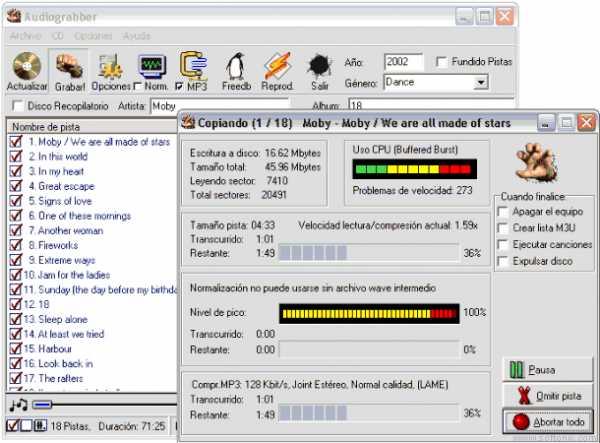The image size is (600, 443).
Task: Click the Album input field
Action: [x=432, y=105]
